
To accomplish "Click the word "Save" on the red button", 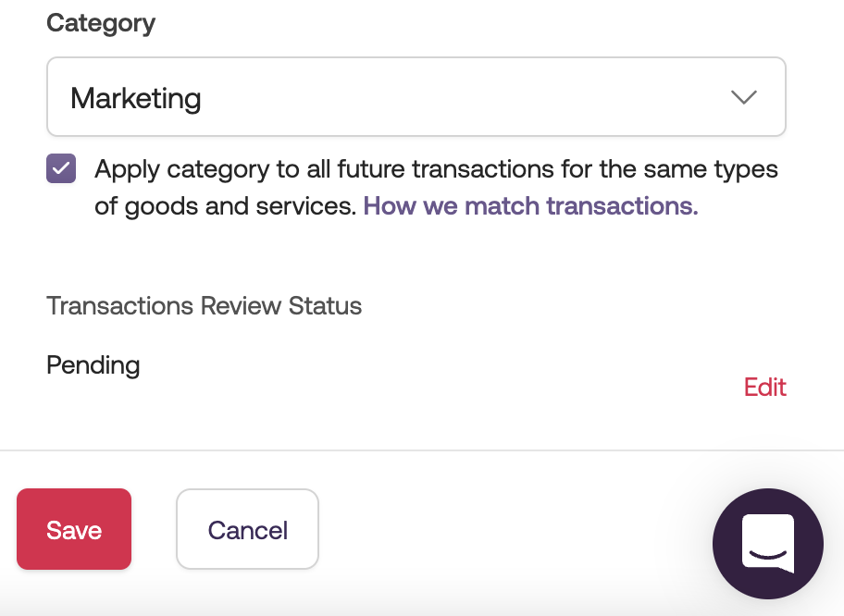I will pos(74,530).
